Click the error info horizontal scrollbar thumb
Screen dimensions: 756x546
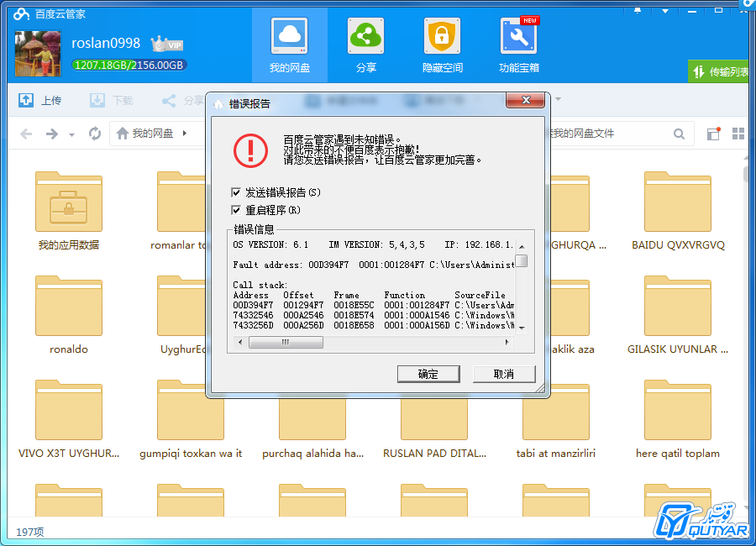click(x=286, y=342)
